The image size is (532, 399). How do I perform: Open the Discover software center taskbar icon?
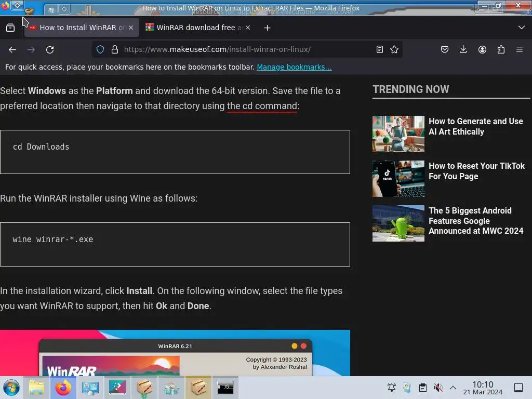coord(117,388)
